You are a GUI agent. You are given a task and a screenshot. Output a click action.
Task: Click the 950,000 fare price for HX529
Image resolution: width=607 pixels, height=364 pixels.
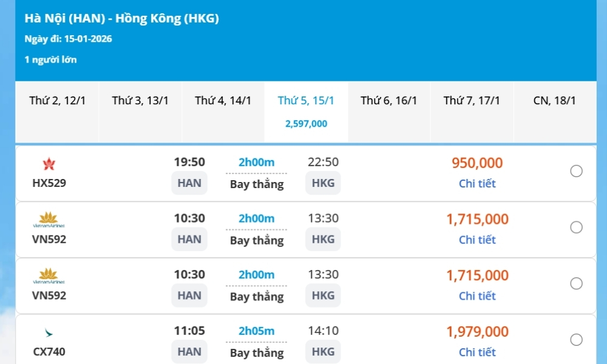477,163
